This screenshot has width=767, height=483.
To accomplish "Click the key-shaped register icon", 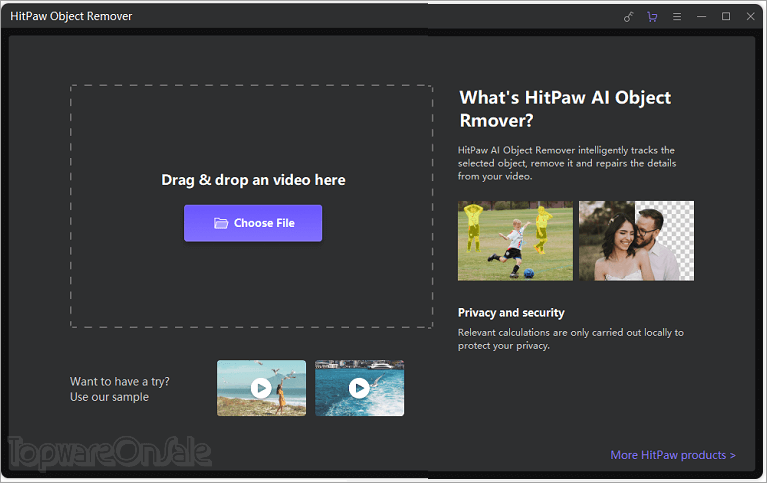I will (628, 17).
